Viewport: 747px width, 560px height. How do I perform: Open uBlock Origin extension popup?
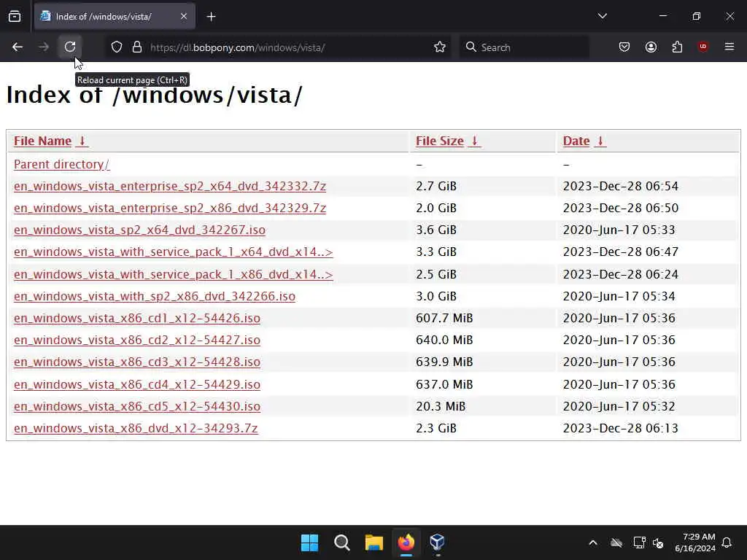click(x=703, y=47)
